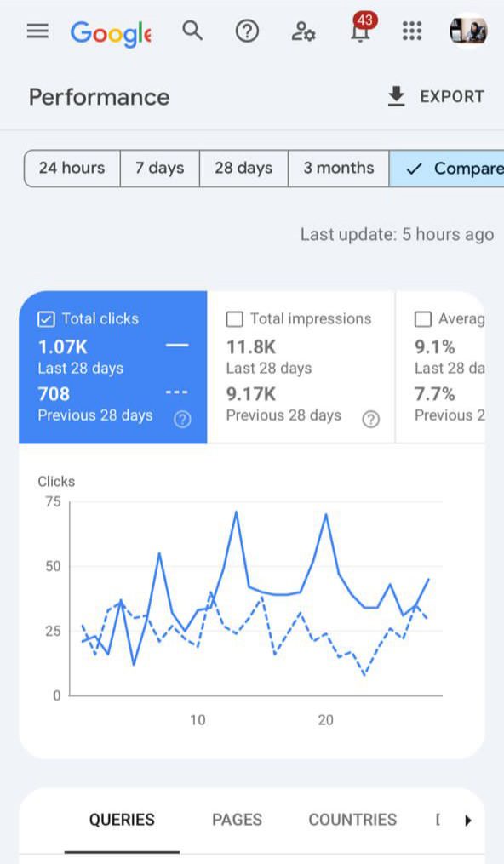
Task: Expand more tabs with right arrow
Action: click(468, 821)
